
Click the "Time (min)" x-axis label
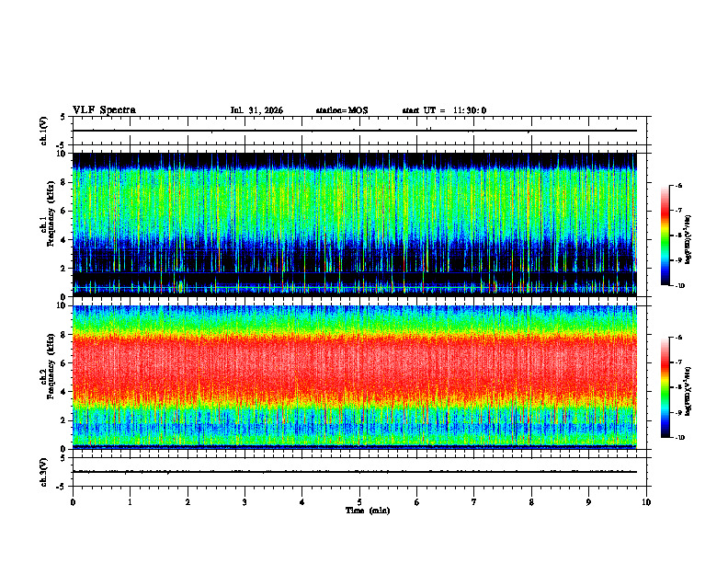[x=368, y=511]
